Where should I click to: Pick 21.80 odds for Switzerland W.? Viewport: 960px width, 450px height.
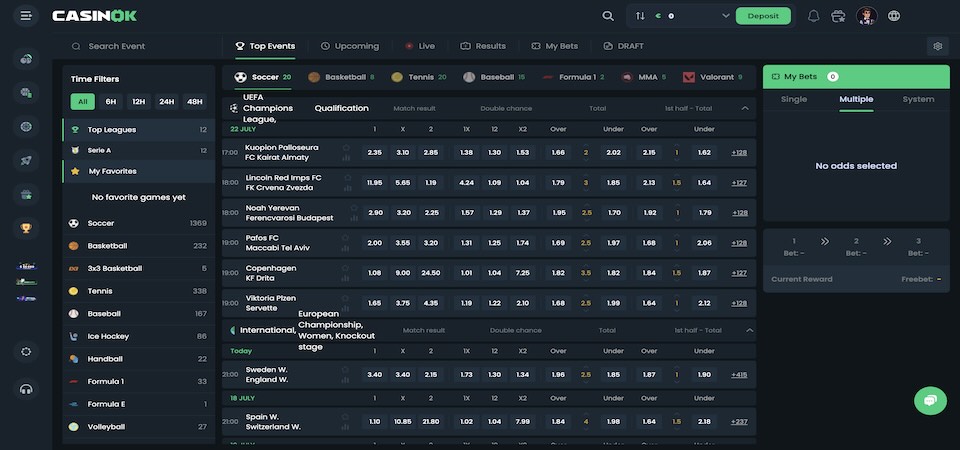pyautogui.click(x=430, y=422)
